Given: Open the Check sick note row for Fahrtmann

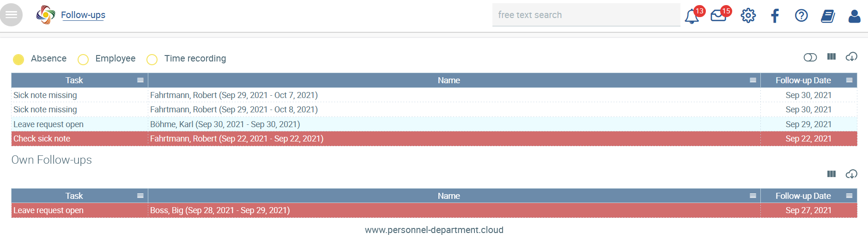Looking at the screenshot, I should (x=434, y=139).
